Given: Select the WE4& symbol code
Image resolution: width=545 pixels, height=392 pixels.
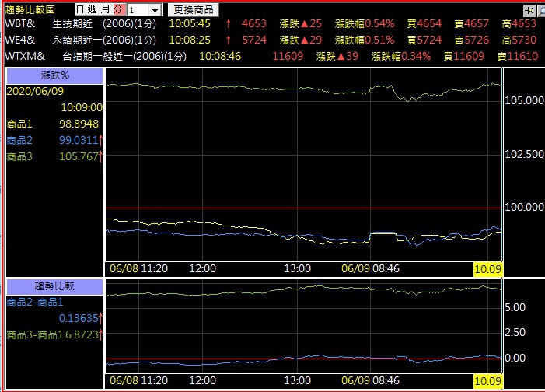Looking at the screenshot, I should pyautogui.click(x=19, y=40).
